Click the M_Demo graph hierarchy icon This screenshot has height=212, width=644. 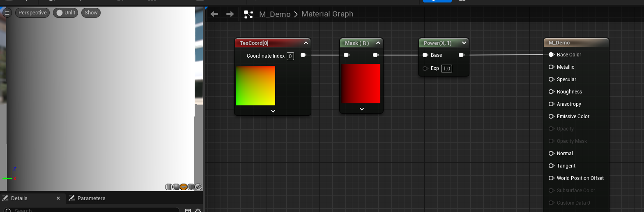click(x=248, y=14)
